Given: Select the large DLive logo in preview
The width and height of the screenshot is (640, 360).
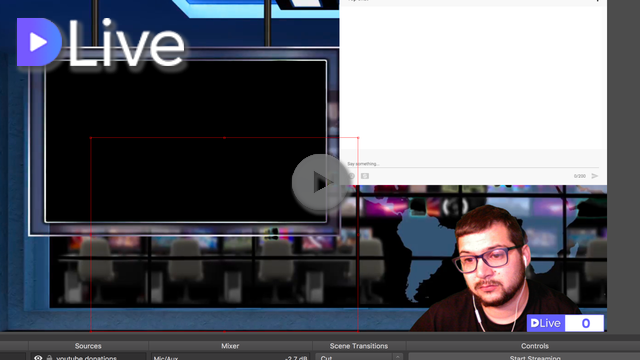Looking at the screenshot, I should point(101,42).
